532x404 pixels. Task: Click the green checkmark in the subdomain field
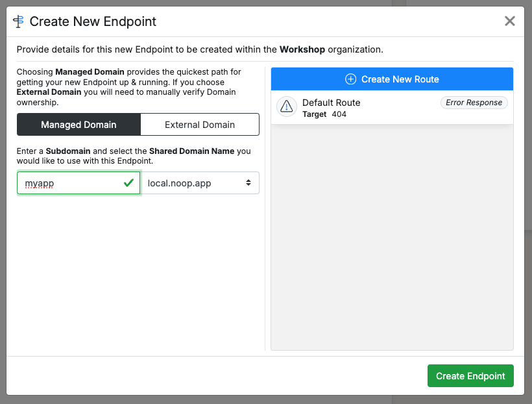128,183
